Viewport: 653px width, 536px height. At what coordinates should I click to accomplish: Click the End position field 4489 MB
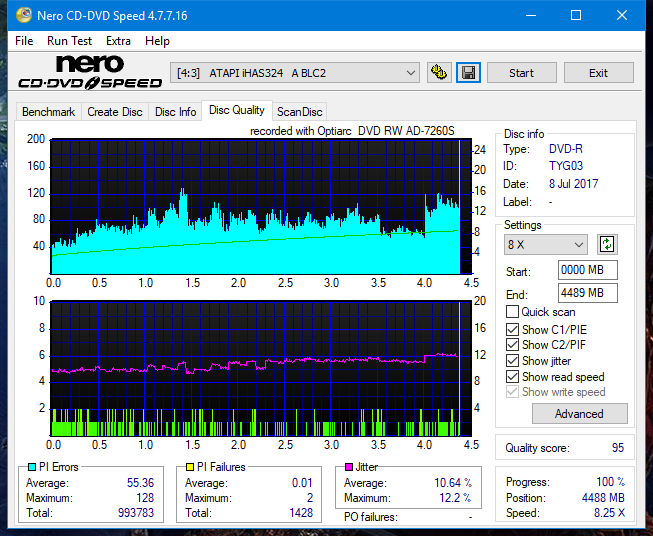(x=587, y=293)
